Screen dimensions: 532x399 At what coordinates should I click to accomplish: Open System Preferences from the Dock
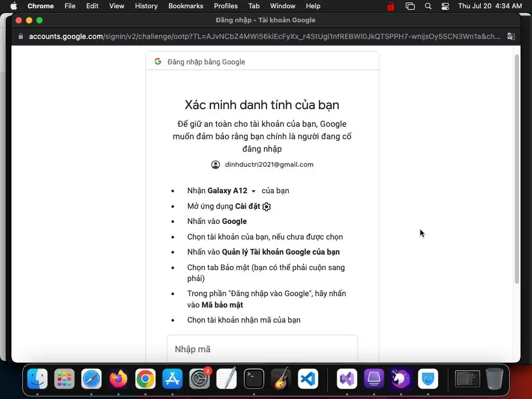[199, 379]
